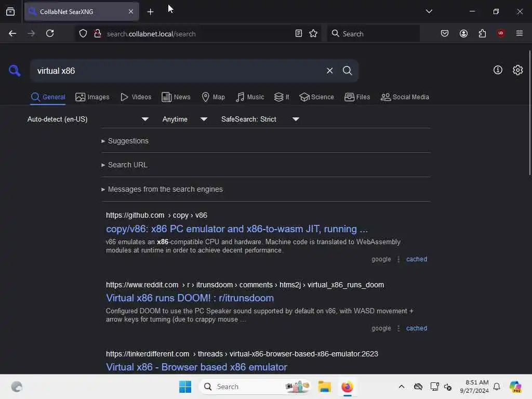Open uBlock Origin extension icon
The width and height of the screenshot is (532, 399).
501,33
